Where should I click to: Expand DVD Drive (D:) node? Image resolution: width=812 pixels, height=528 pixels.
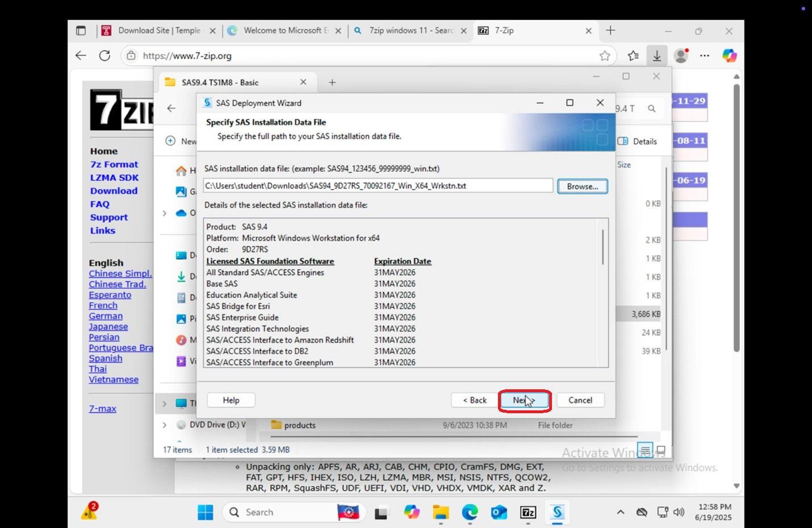(x=165, y=425)
